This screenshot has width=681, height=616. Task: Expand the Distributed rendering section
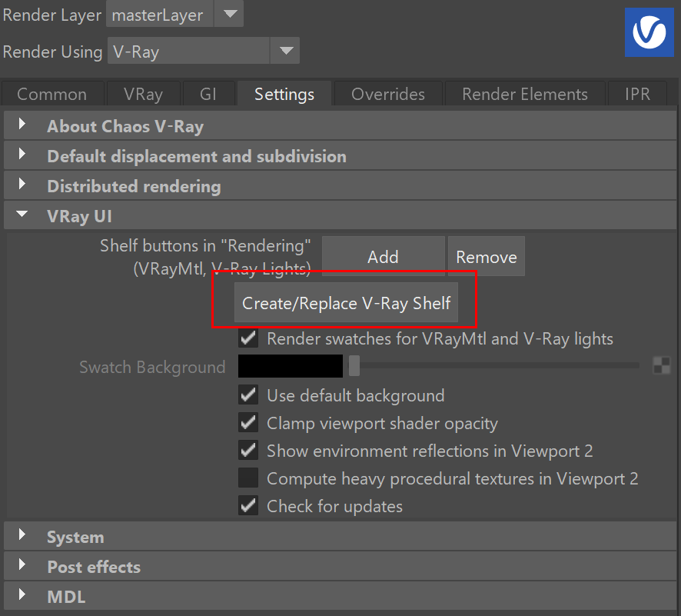coord(340,186)
